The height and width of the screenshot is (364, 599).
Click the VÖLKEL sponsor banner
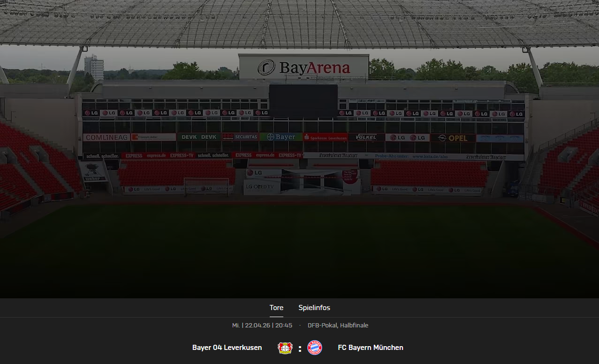click(366, 137)
